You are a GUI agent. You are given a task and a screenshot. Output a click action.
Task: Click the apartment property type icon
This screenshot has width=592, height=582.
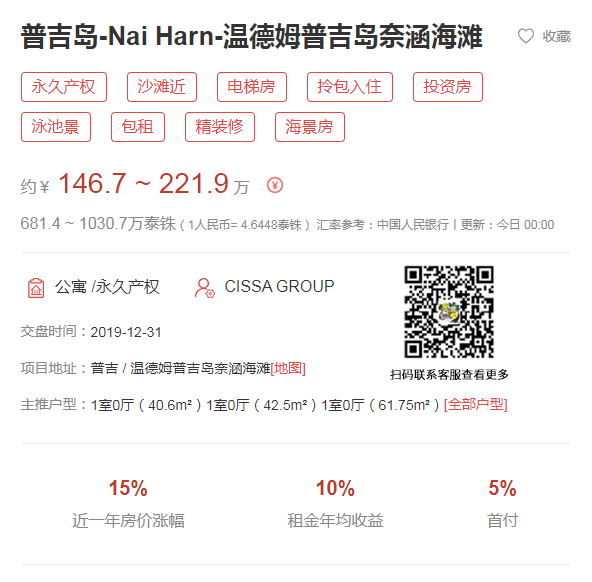pos(36,288)
